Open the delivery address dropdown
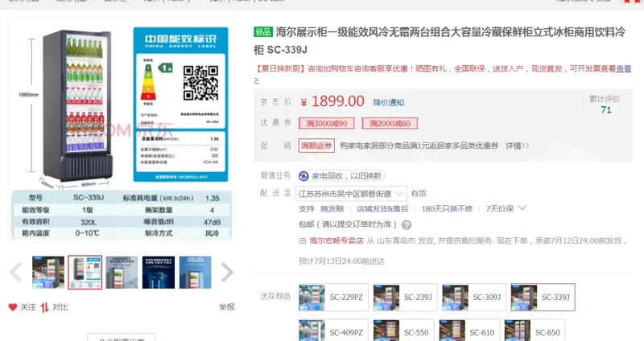Screen dimensions: 644x341 351,194
